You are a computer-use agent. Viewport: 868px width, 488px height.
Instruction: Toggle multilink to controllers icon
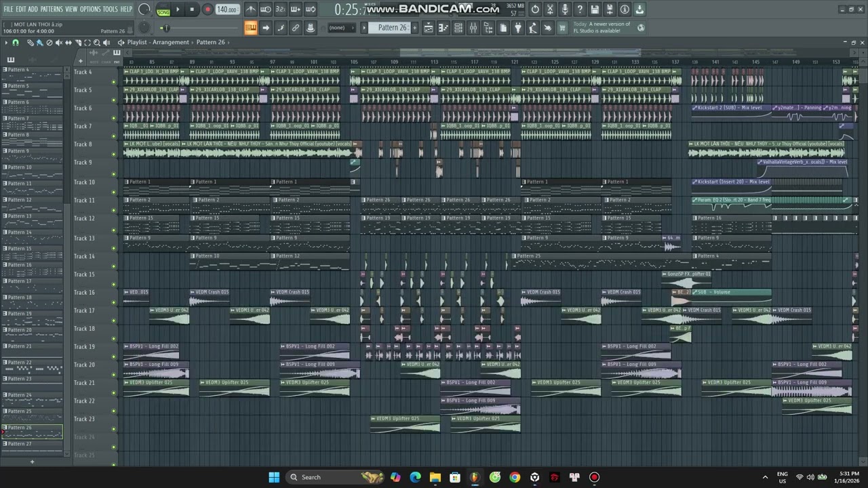click(x=310, y=28)
